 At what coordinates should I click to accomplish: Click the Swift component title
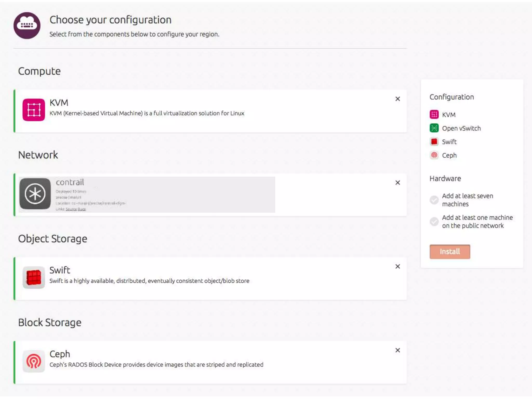pos(60,270)
